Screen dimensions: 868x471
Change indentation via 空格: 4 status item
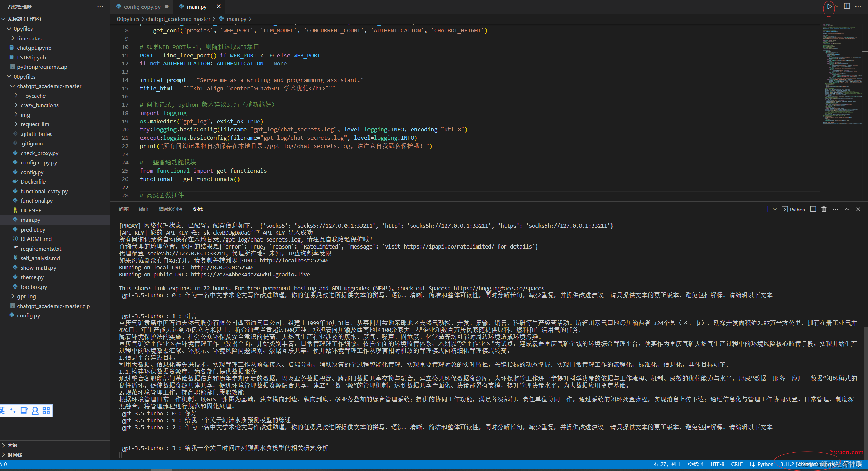tap(696, 464)
